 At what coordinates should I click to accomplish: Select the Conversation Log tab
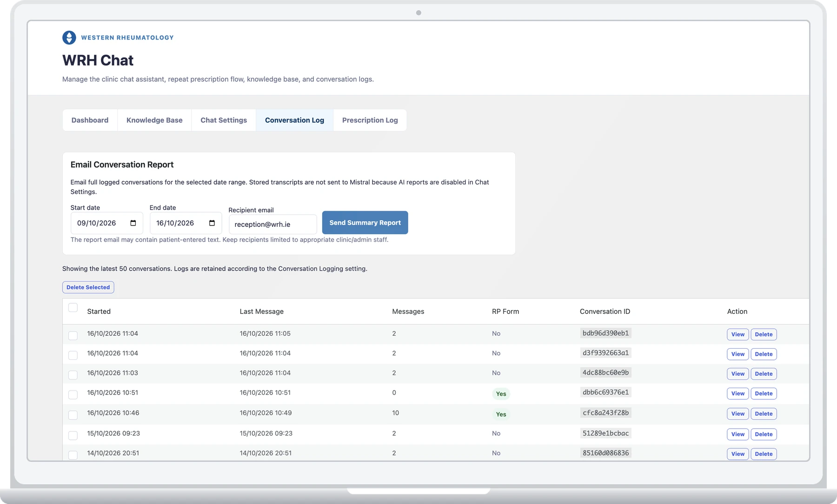[294, 120]
